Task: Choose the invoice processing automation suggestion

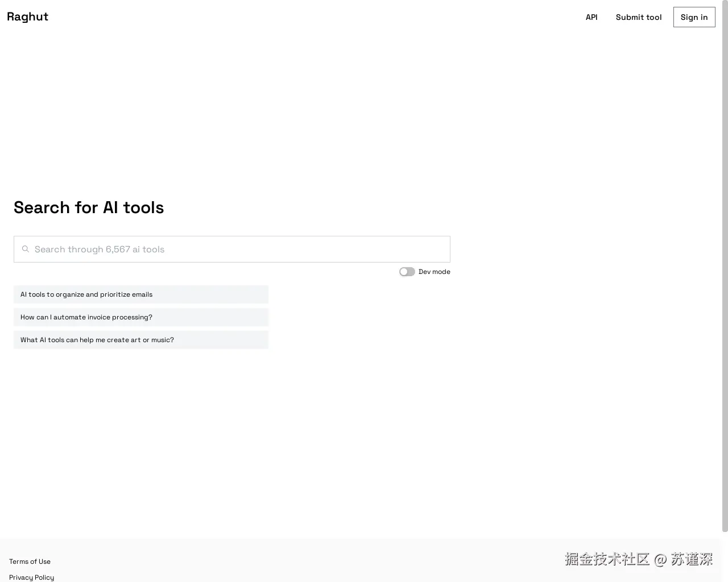Action: (140, 317)
